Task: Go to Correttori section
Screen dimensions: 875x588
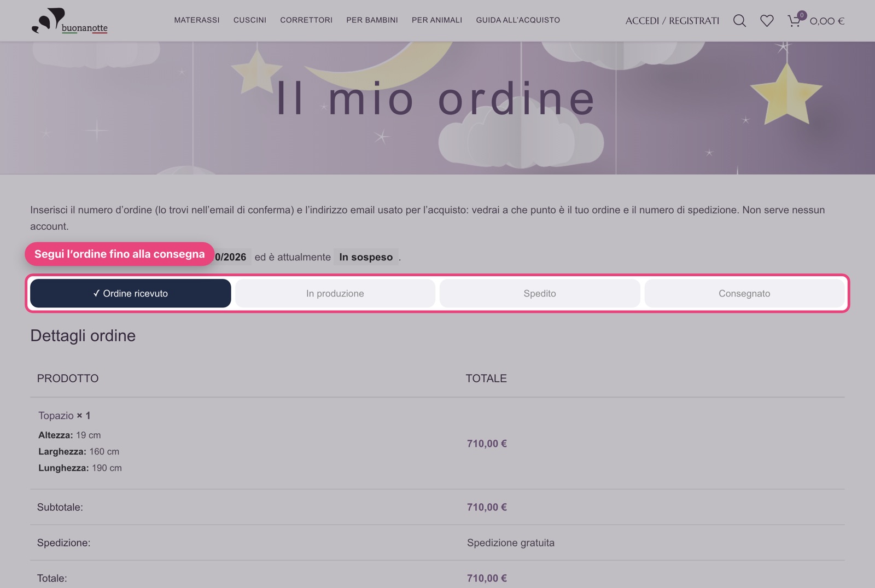Action: click(x=306, y=20)
